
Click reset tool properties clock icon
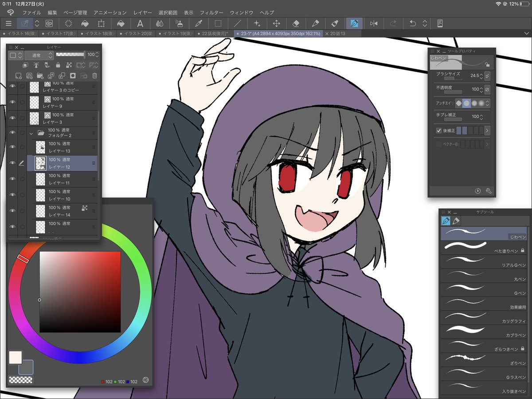(x=477, y=191)
